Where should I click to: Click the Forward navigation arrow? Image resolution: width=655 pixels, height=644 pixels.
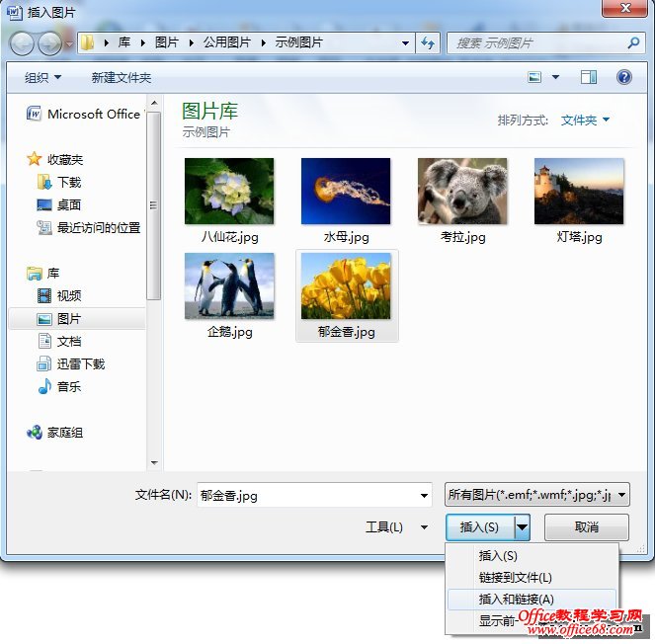(x=50, y=43)
